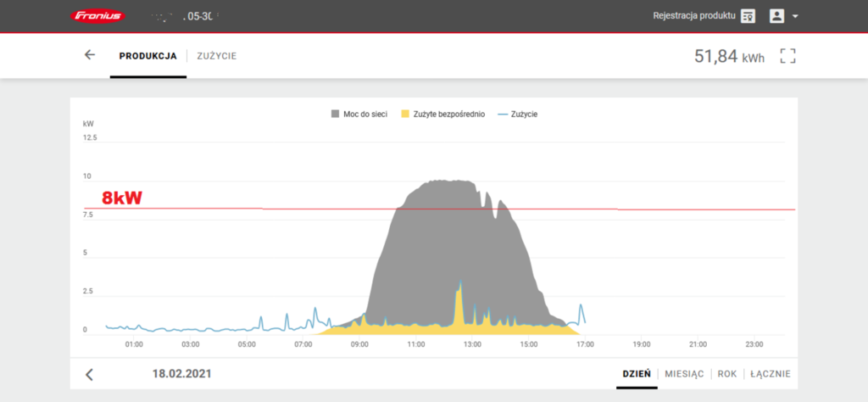Viewport: 868px width, 402px height.
Task: Select the Miesiąc time range
Action: tap(684, 374)
